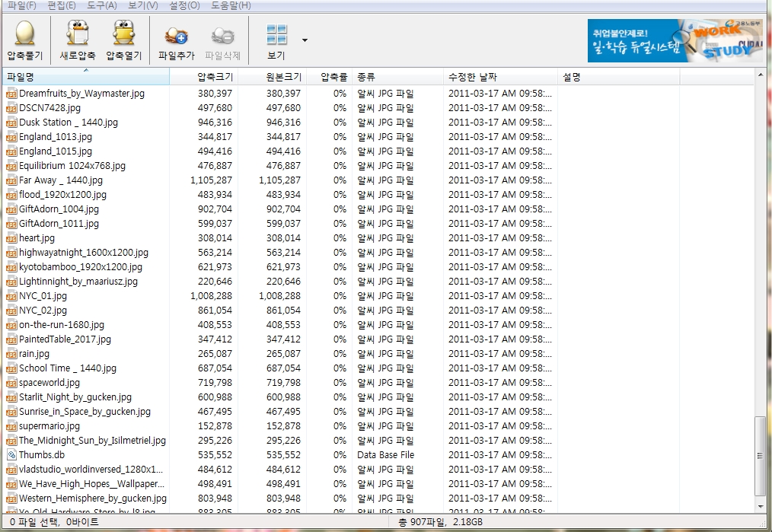
Task: Click the scrollbar down arrow
Action: (x=760, y=505)
